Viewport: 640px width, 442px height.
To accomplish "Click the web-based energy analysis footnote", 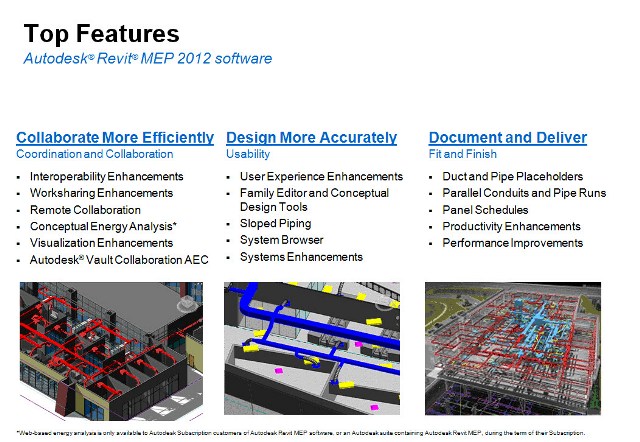I will coord(301,433).
